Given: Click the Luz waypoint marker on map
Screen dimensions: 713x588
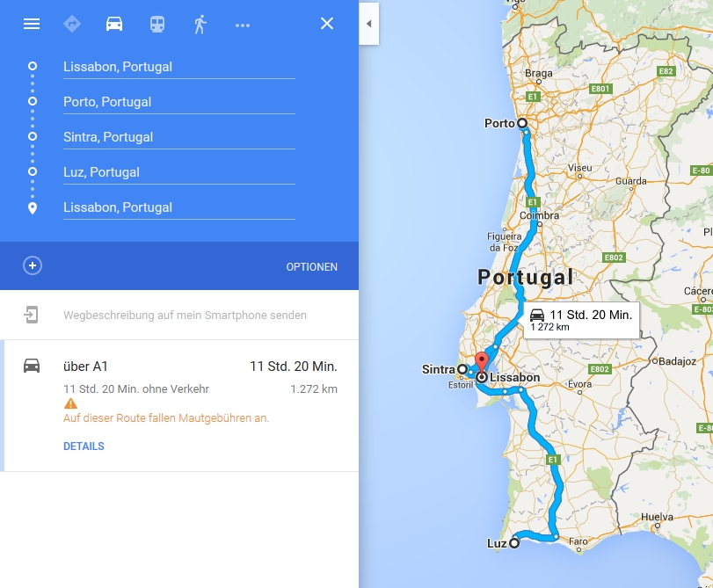Looking at the screenshot, I should coord(513,543).
